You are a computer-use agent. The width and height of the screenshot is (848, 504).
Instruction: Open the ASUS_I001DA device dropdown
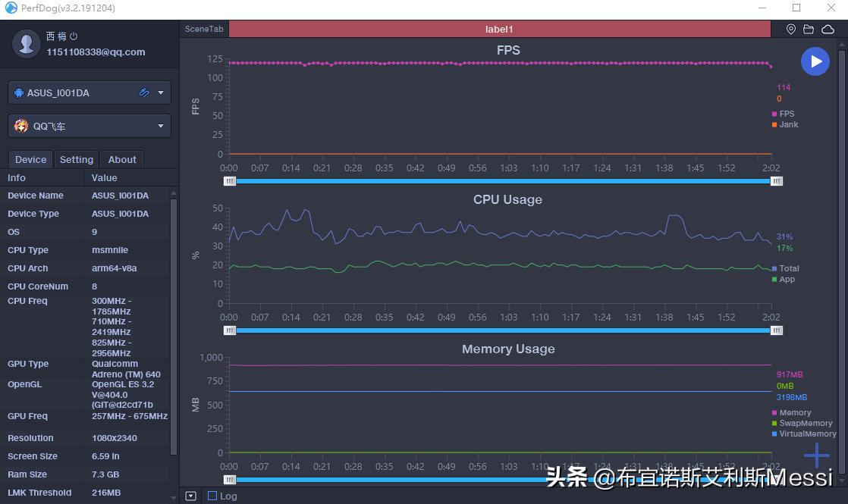click(160, 92)
